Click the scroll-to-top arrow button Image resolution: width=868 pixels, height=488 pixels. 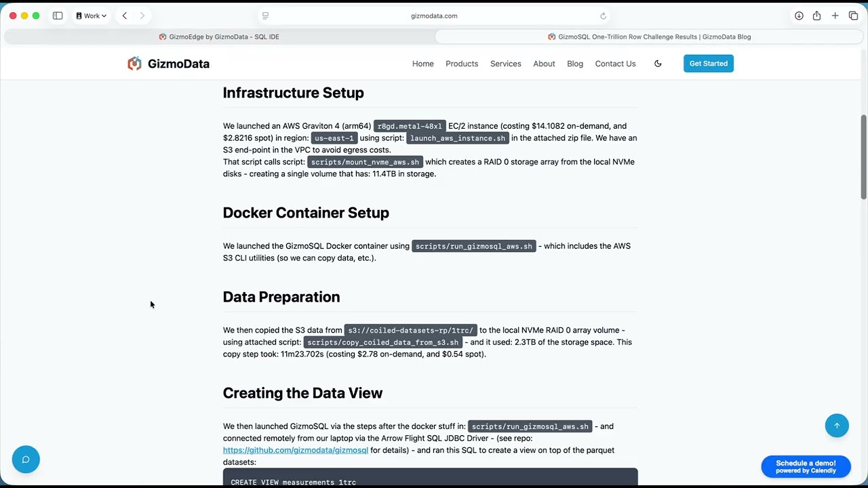coord(837,426)
